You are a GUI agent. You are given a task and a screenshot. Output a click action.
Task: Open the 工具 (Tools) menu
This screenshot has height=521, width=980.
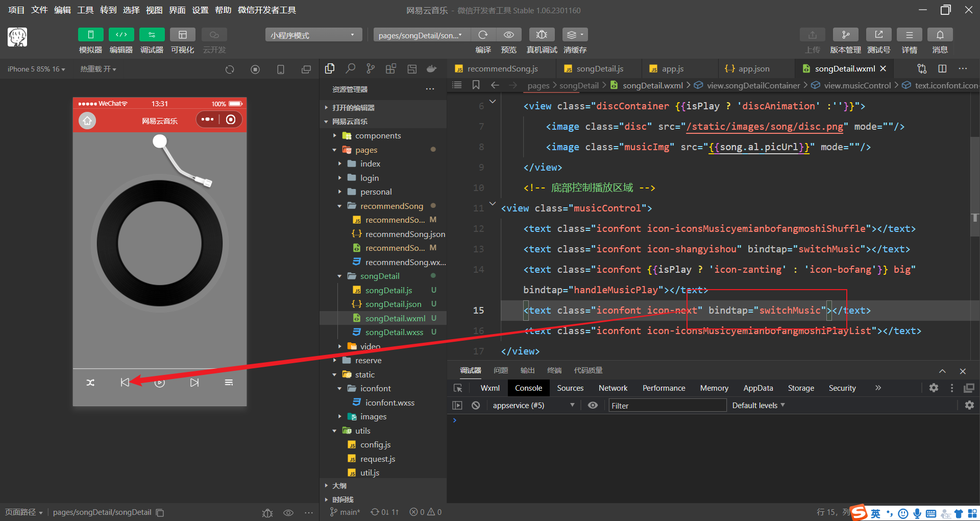pyautogui.click(x=85, y=10)
